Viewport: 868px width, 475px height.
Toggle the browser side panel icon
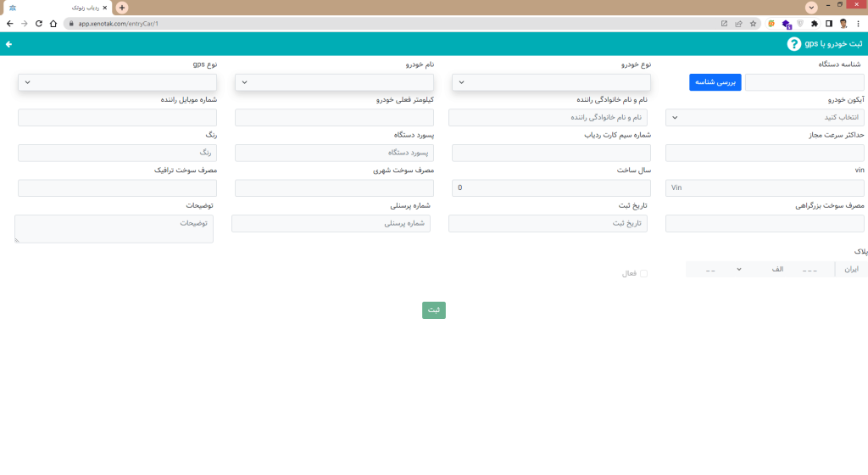click(829, 23)
